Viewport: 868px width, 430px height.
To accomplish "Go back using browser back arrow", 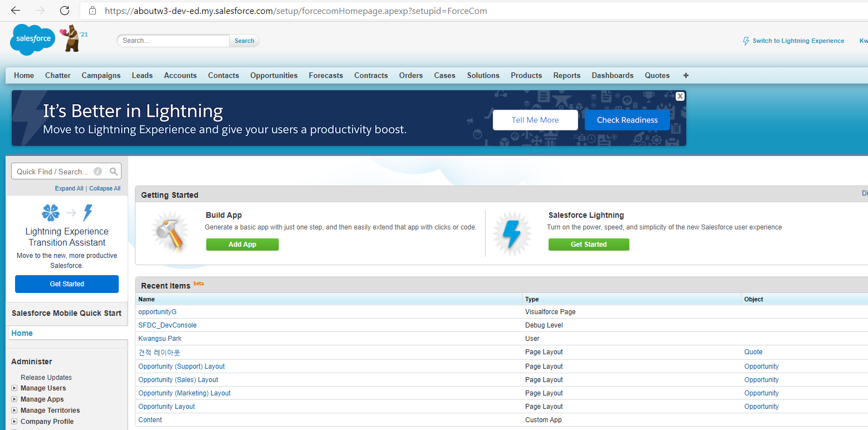I will coord(16,11).
